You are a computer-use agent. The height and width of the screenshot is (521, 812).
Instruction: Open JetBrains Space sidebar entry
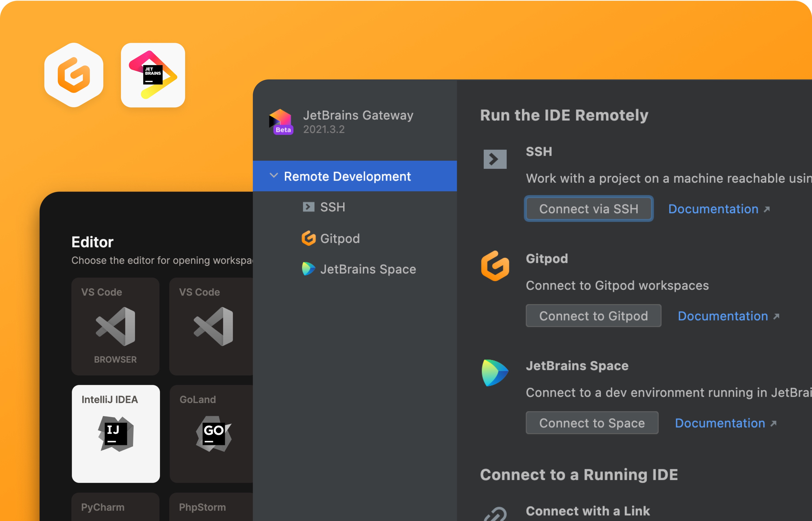pyautogui.click(x=368, y=269)
